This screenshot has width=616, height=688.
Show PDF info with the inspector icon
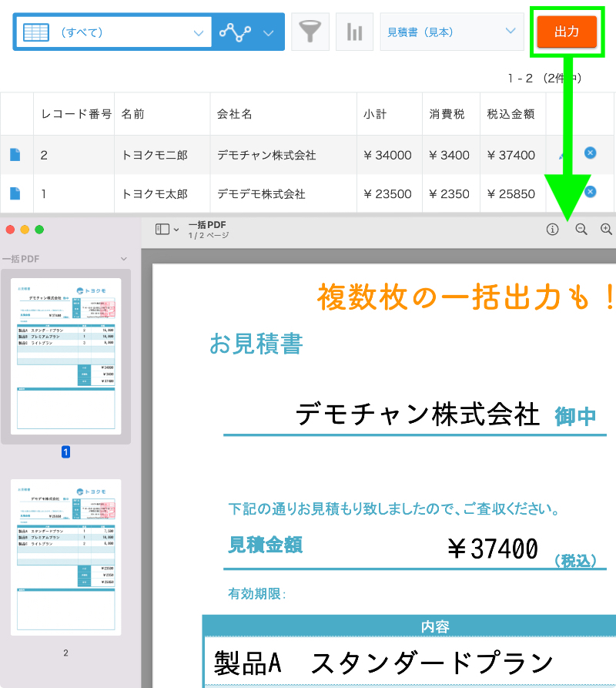pyautogui.click(x=552, y=229)
